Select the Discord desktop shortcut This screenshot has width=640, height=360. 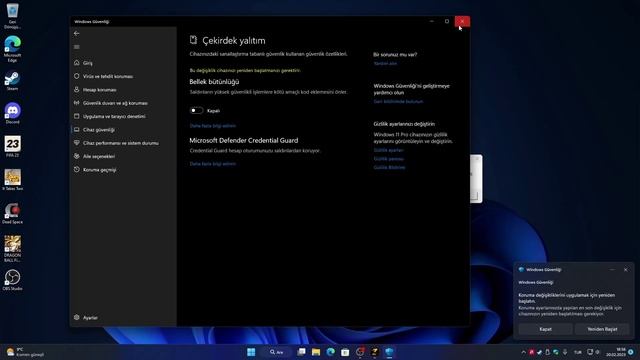12,113
